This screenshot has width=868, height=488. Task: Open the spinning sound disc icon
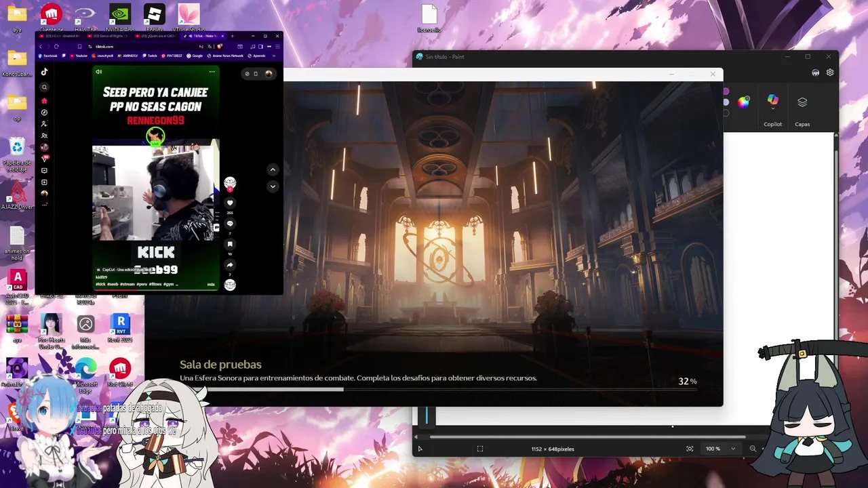[x=230, y=285]
